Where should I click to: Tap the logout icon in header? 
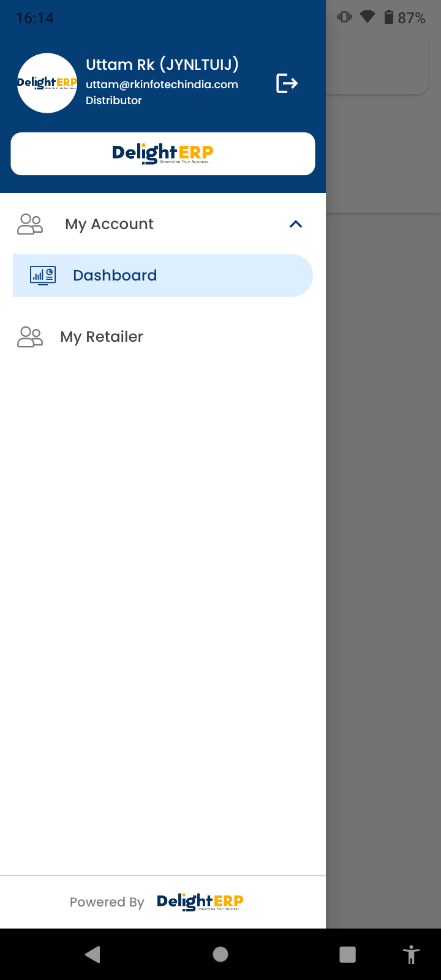287,83
